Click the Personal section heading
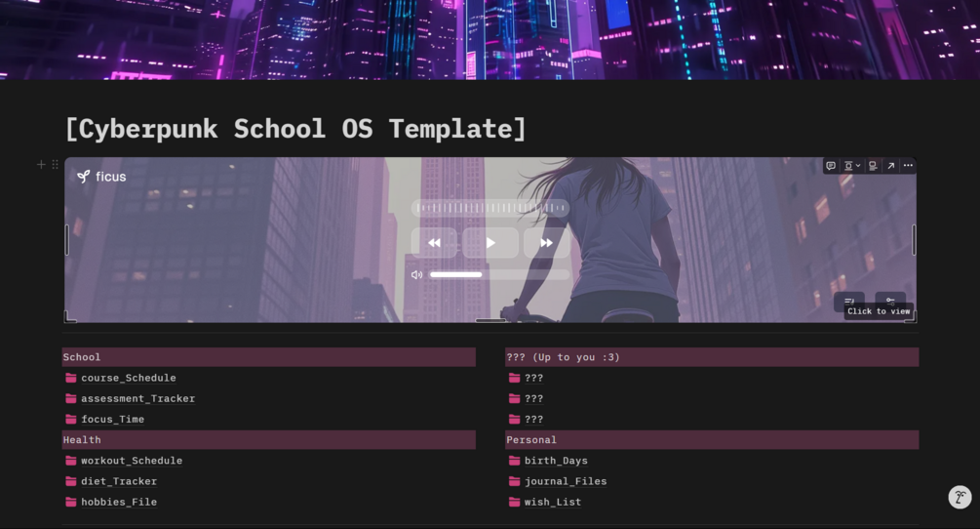980x529 pixels. click(712, 439)
